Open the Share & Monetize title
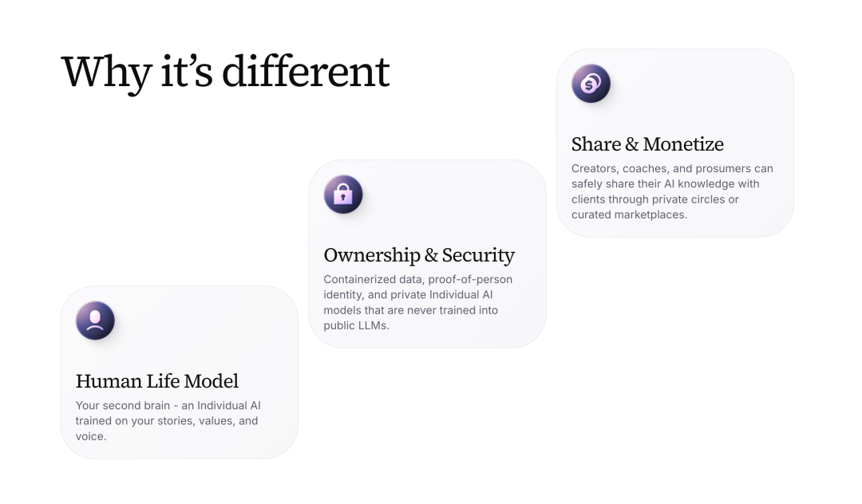This screenshot has width=862, height=504. (647, 144)
